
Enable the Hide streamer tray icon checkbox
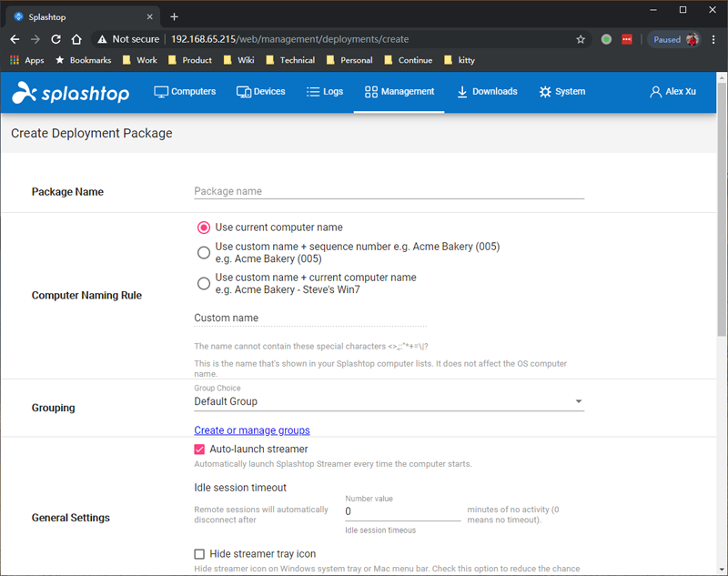coord(200,554)
